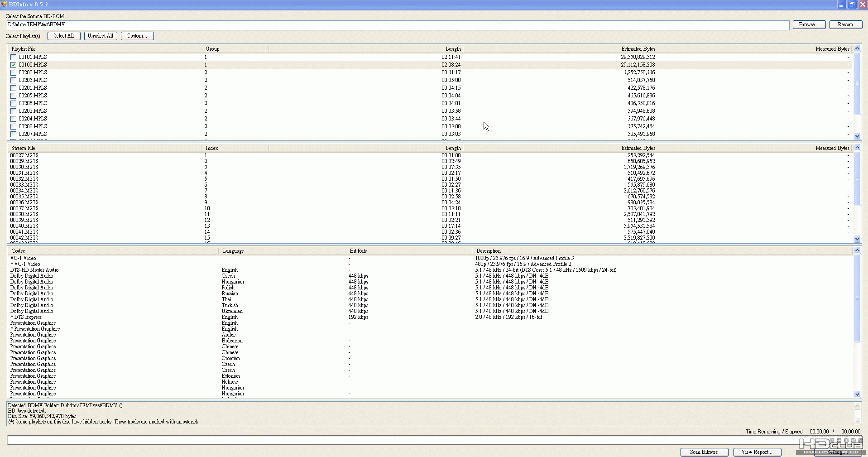
Task: Select stream file 00040.M2TS
Action: coord(430,226)
